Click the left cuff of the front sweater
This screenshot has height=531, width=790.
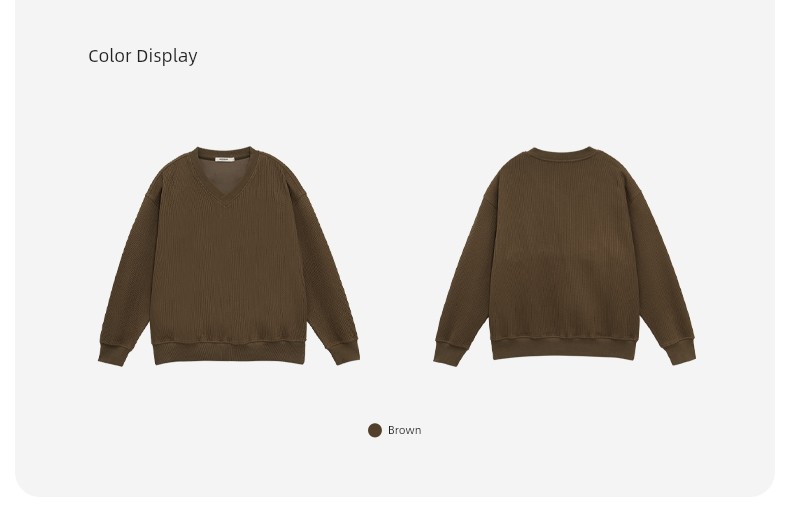click(113, 355)
